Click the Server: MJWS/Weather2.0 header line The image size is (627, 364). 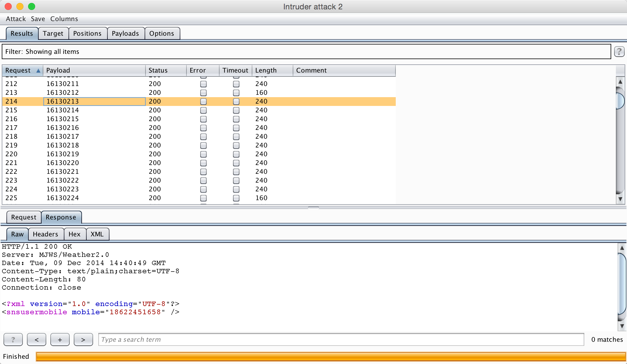55,255
